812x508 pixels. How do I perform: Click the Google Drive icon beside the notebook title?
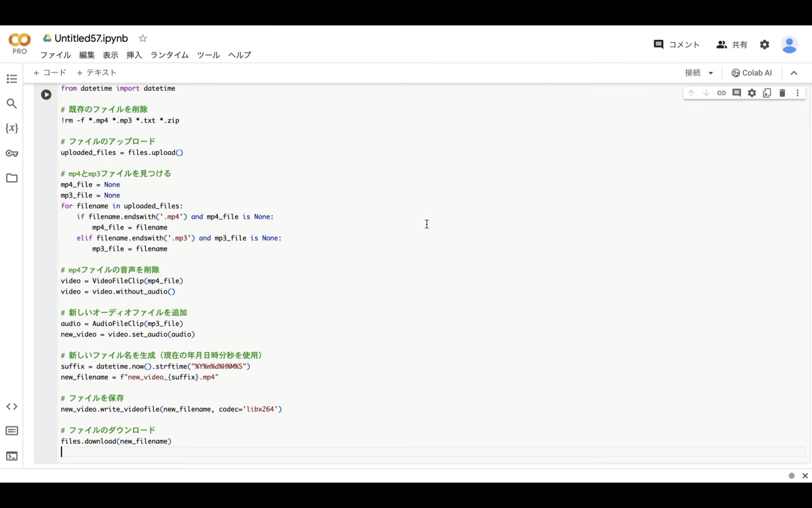tap(47, 38)
